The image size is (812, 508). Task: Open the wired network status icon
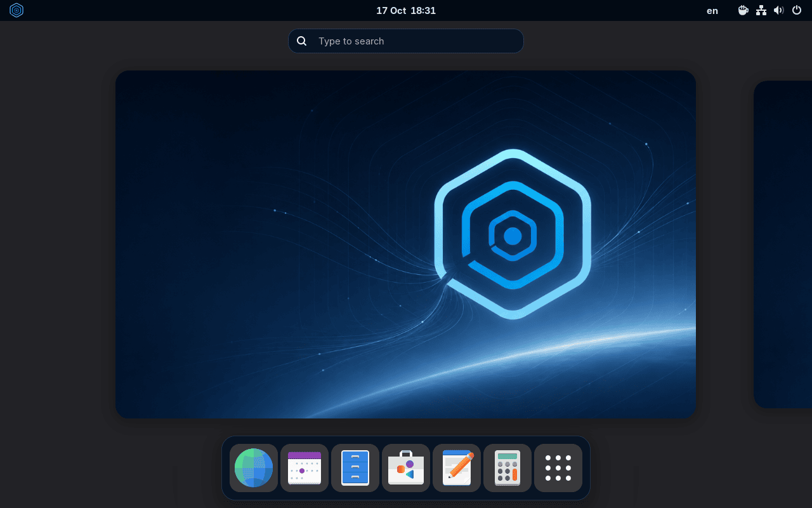[761, 10]
